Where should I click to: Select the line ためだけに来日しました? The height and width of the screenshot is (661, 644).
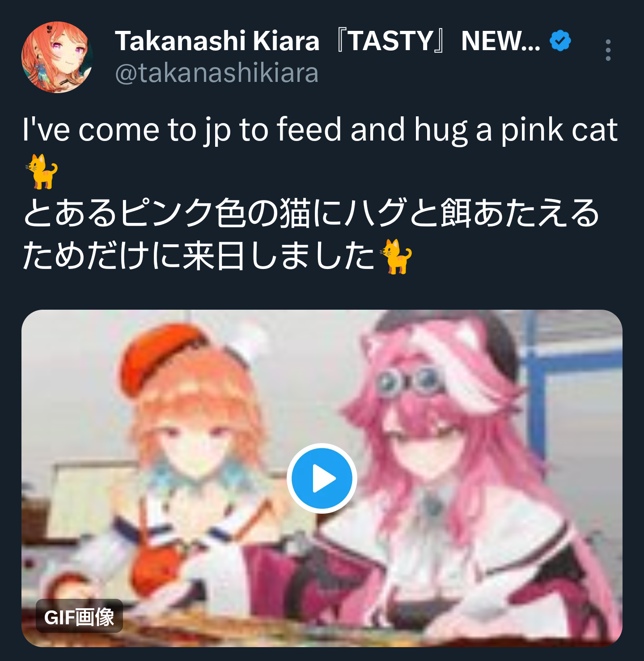click(199, 256)
